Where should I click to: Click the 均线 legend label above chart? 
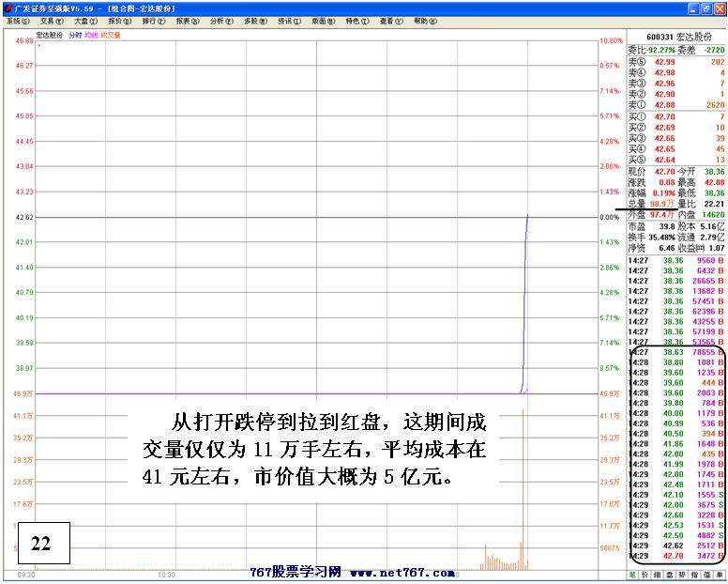(91, 36)
